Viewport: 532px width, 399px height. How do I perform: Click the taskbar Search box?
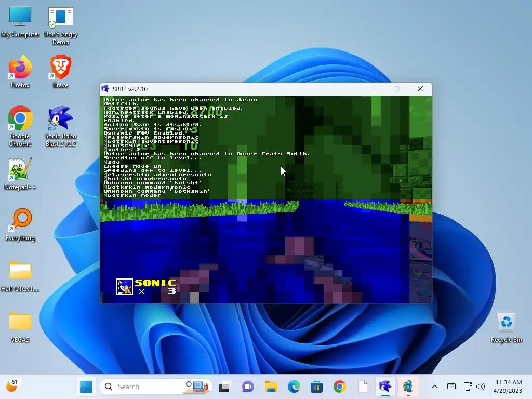156,387
